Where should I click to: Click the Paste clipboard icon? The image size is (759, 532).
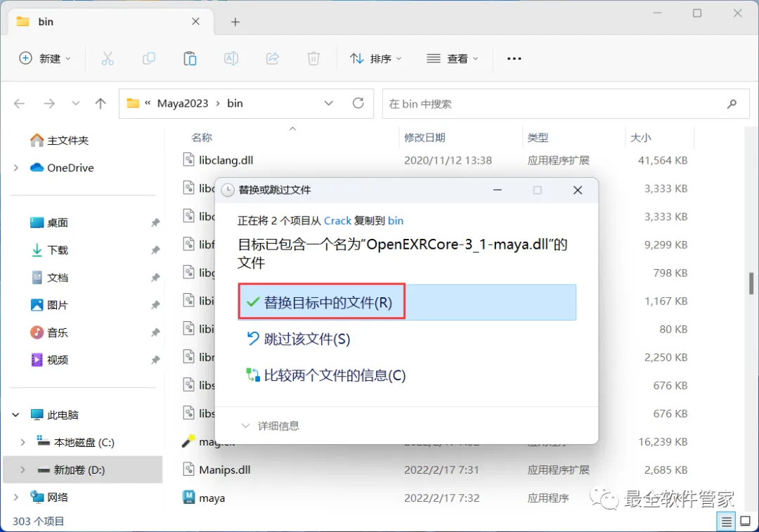[190, 58]
